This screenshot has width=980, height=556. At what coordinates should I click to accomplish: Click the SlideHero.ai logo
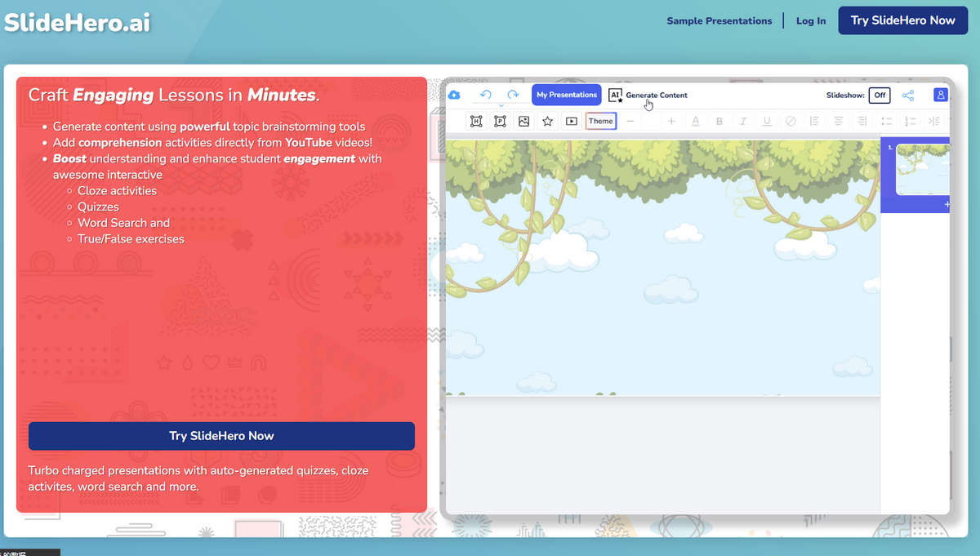coord(78,22)
